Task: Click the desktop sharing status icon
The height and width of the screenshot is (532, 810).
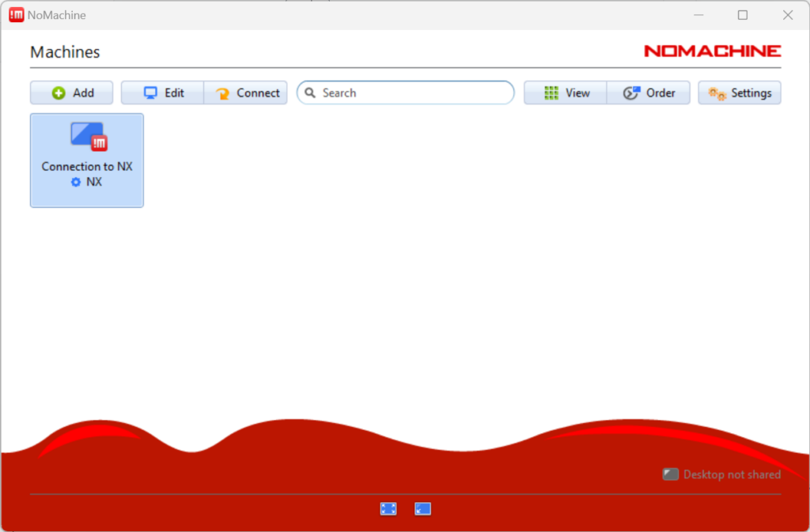Action: 670,474
